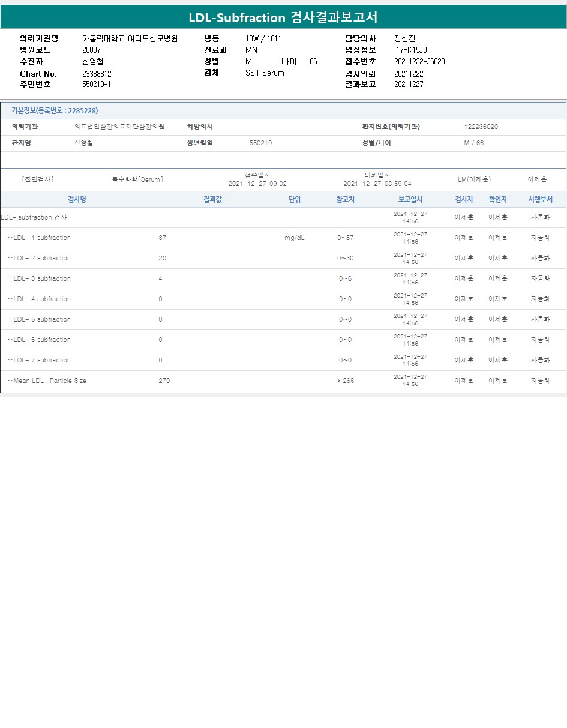567x728 pixels.
Task: Click the 주민번호 label
Action: [x=35, y=85]
